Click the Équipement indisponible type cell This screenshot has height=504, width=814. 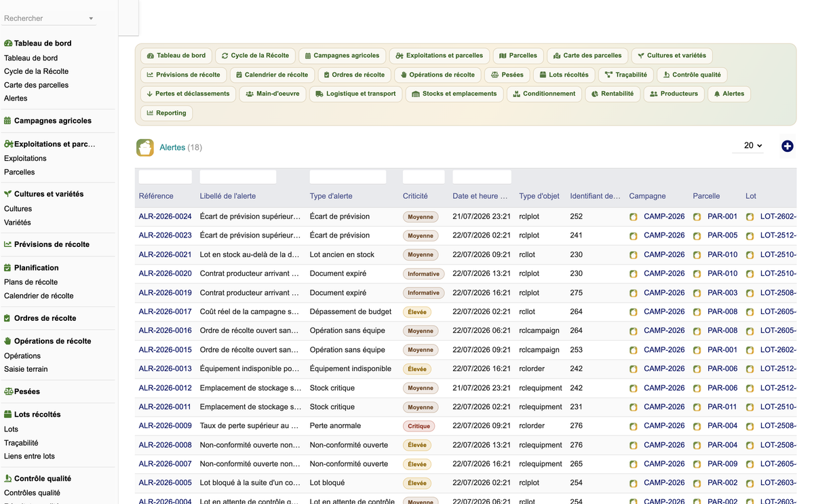point(351,369)
